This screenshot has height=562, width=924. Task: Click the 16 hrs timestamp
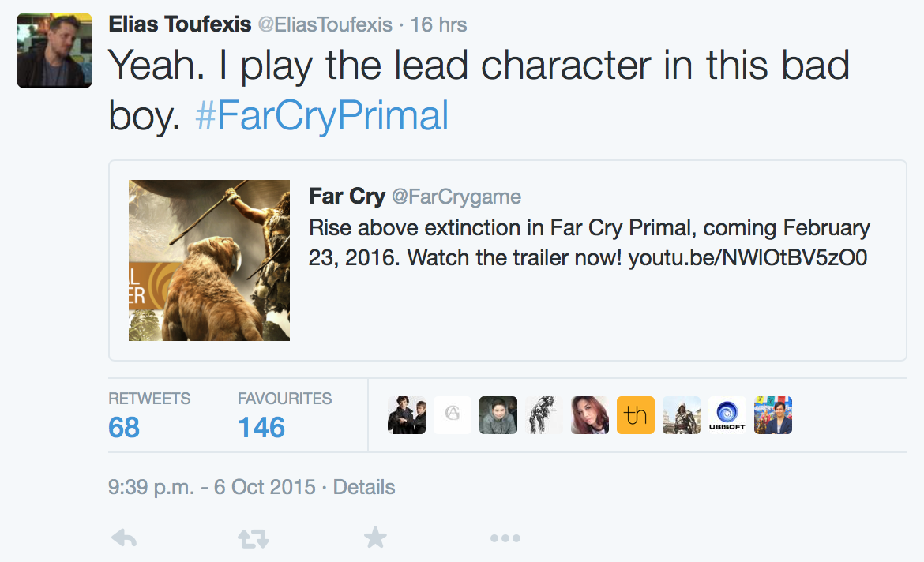point(439,24)
